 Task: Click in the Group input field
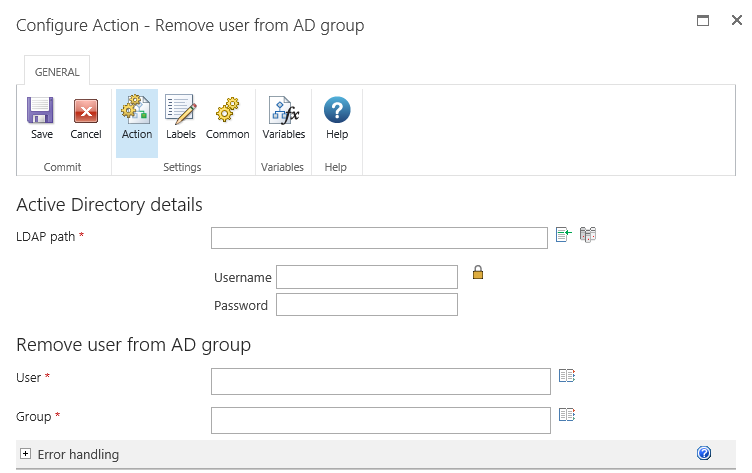[381, 420]
